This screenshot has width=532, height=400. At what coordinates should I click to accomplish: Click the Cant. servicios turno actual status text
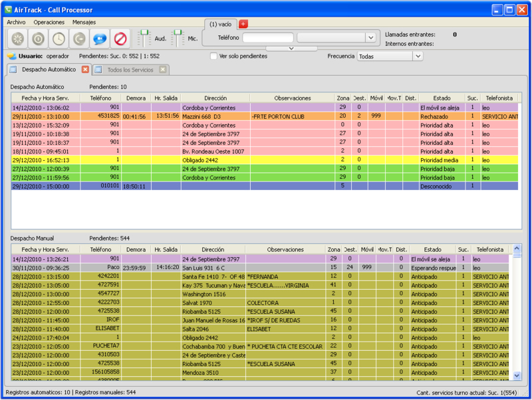[467, 393]
